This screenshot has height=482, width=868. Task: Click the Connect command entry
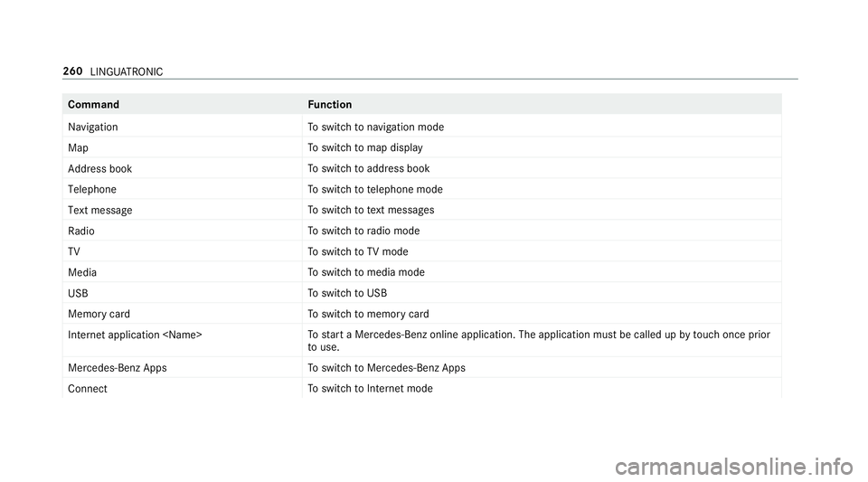pos(88,389)
